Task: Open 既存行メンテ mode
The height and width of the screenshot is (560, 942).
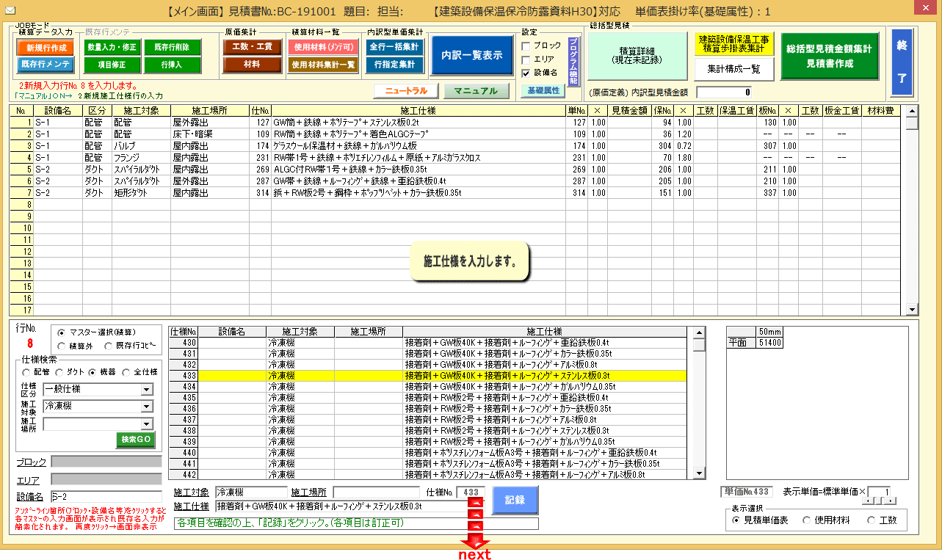Action: click(x=40, y=64)
